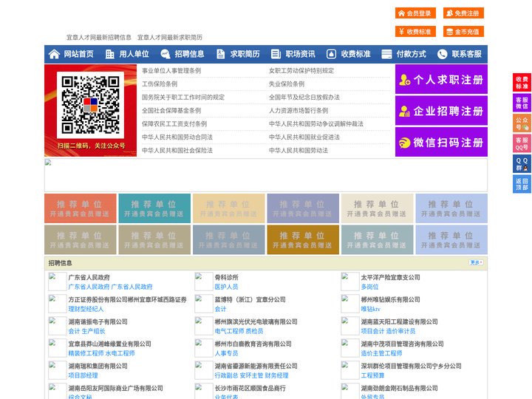Open 国务院关于职工工作时间的规定 link
This screenshot has width=532, height=399.
tap(183, 97)
